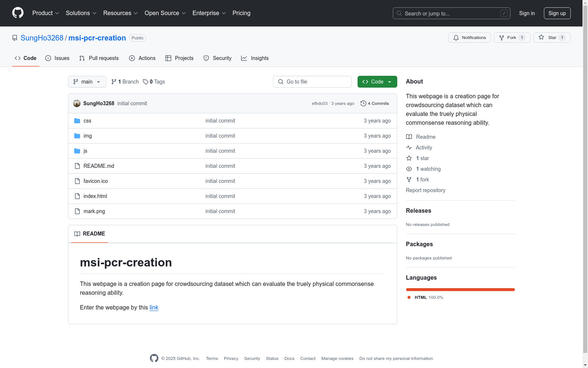Click the index.html file icon
The image size is (588, 368).
click(77, 196)
